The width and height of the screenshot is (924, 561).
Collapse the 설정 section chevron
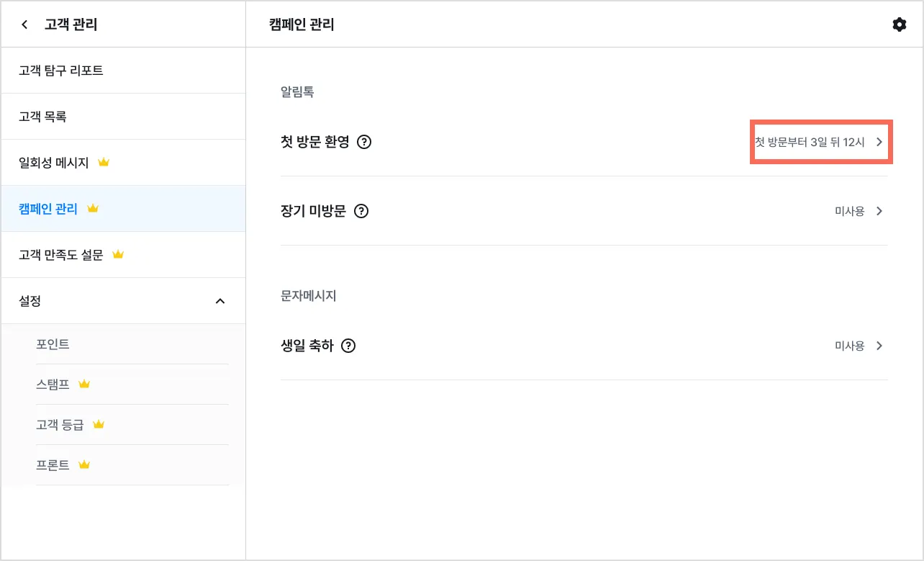pyautogui.click(x=220, y=301)
